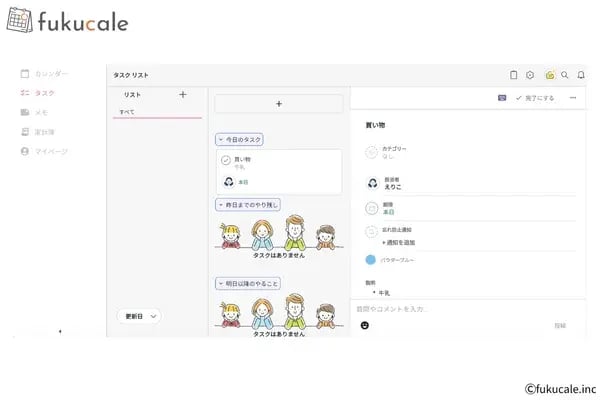Mark task complete with 完了にする

click(x=535, y=98)
